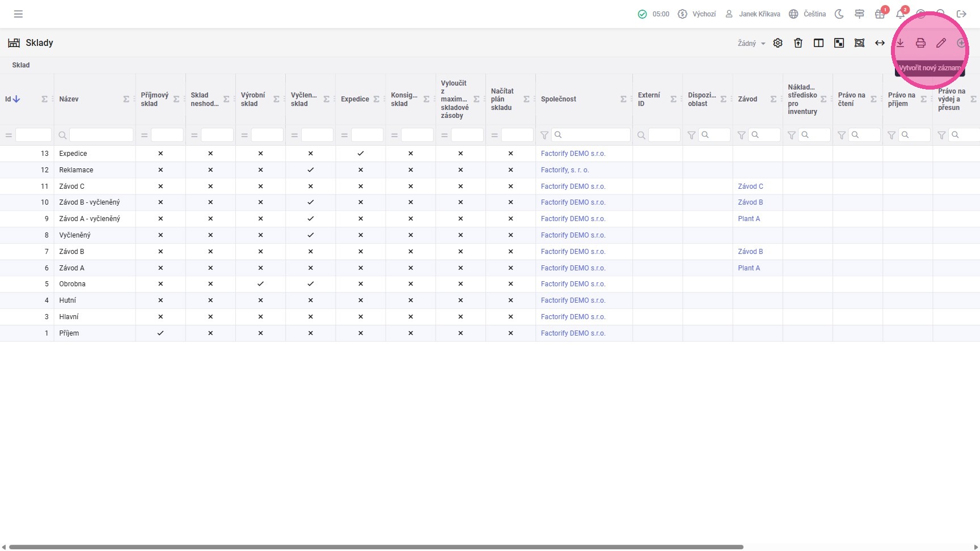Click the fit column widths arrows icon
The image size is (980, 551).
880,43
